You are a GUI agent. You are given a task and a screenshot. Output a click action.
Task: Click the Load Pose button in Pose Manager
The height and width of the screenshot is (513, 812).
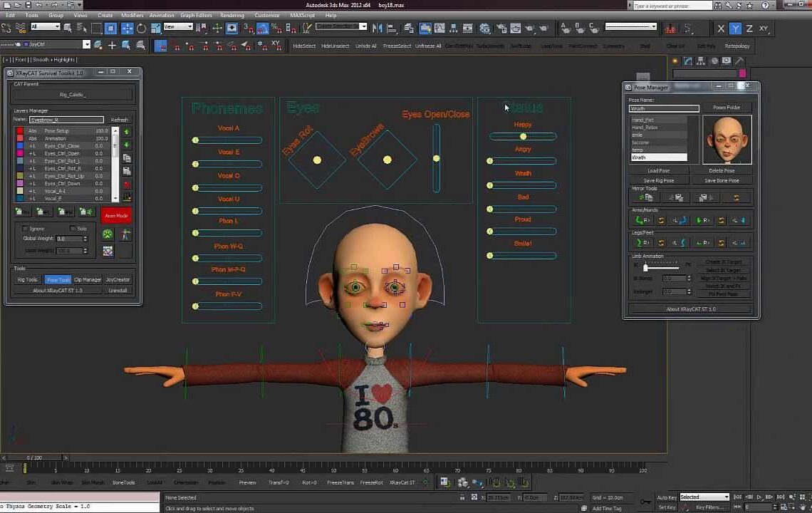658,170
